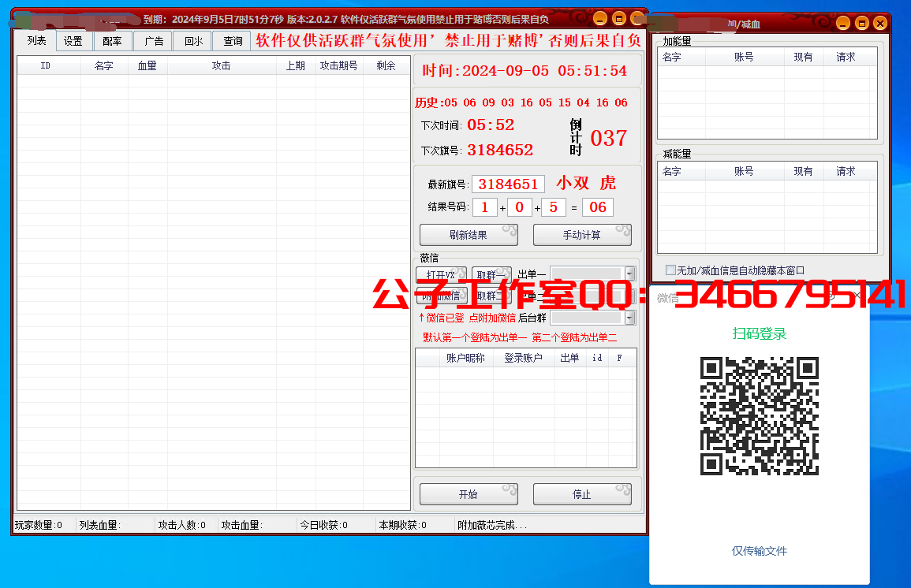Click 现有 header in 加能量 table
The width and height of the screenshot is (911, 588).
804,57
